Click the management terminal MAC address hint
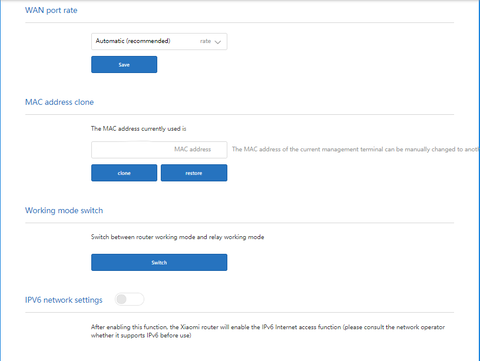This screenshot has height=361, width=480. tap(356, 149)
